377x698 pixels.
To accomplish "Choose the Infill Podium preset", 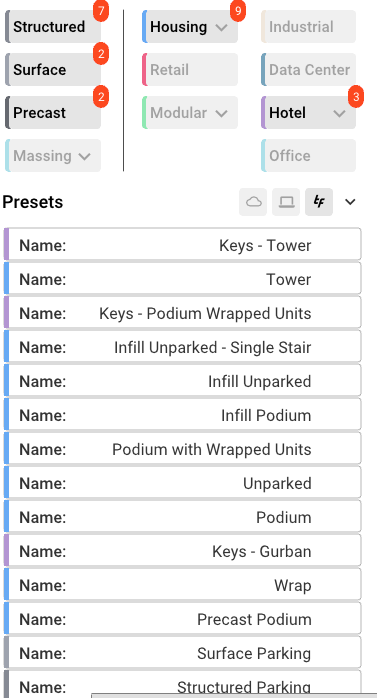I will pos(182,414).
